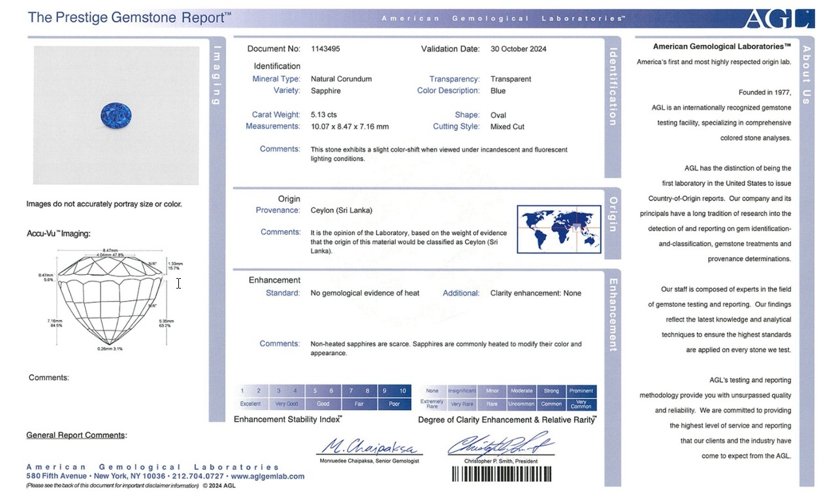The height and width of the screenshot is (504, 838).
Task: Select the vertical Imaging section tab
Action: tap(218, 74)
